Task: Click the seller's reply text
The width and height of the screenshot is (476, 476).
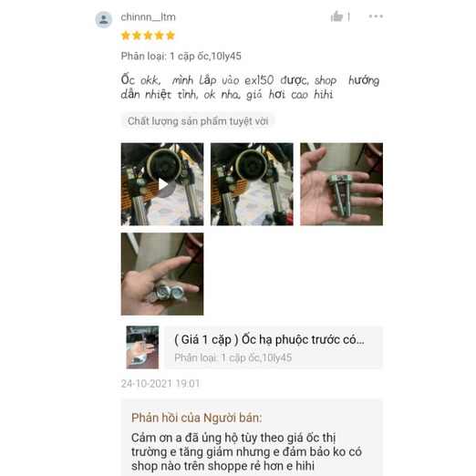Action: point(246,451)
